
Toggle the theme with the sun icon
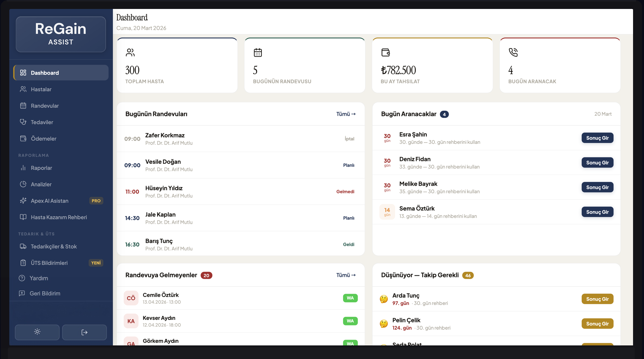[x=37, y=332]
